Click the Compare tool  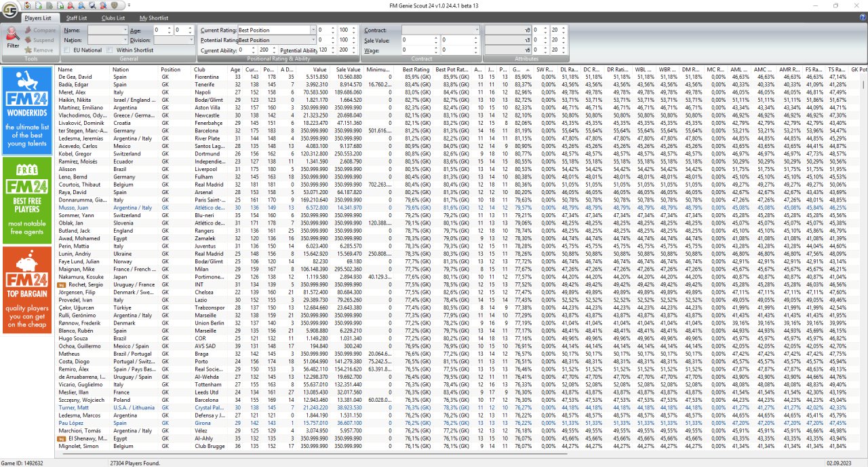40,31
